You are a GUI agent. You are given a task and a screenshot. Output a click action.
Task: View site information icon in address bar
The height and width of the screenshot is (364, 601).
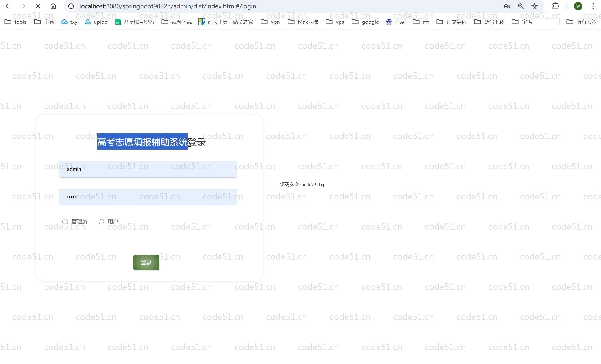coord(71,6)
